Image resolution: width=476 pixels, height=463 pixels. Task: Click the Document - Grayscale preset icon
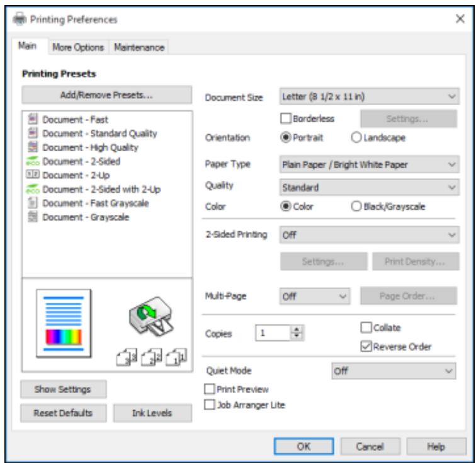pos(33,217)
